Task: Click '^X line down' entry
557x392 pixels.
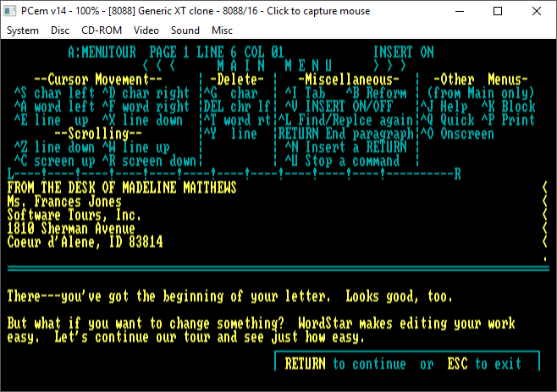Action: tap(142, 120)
